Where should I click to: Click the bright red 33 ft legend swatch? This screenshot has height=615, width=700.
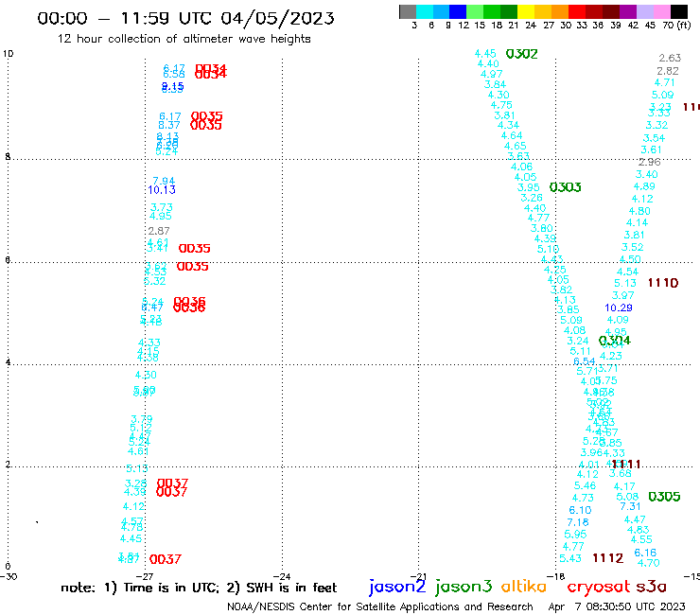click(577, 11)
